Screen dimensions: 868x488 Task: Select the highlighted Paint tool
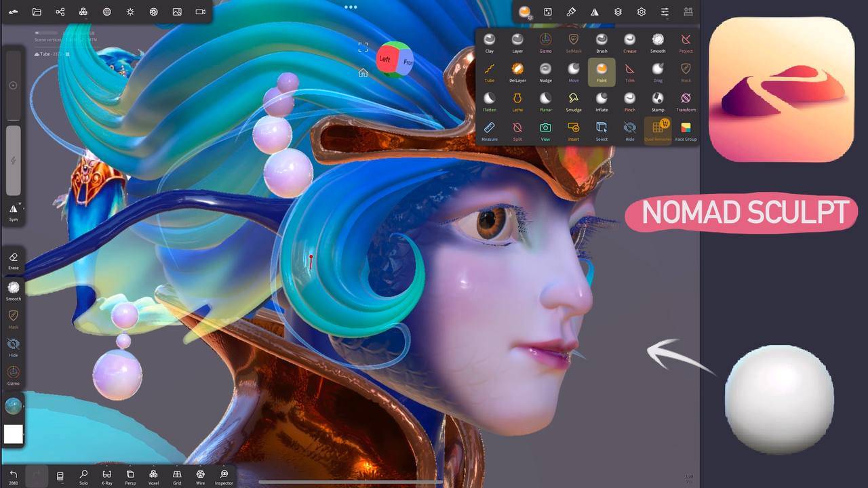point(601,72)
